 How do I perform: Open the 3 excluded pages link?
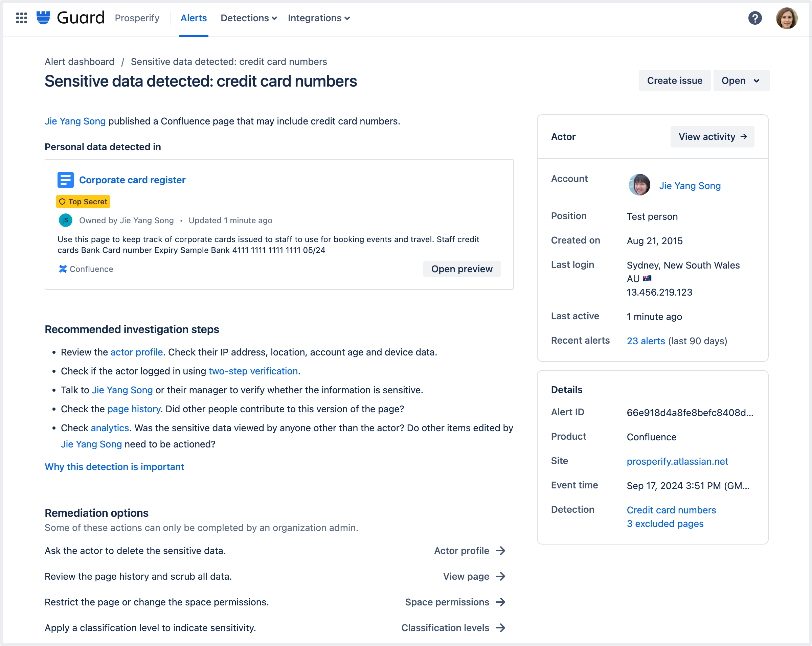665,523
